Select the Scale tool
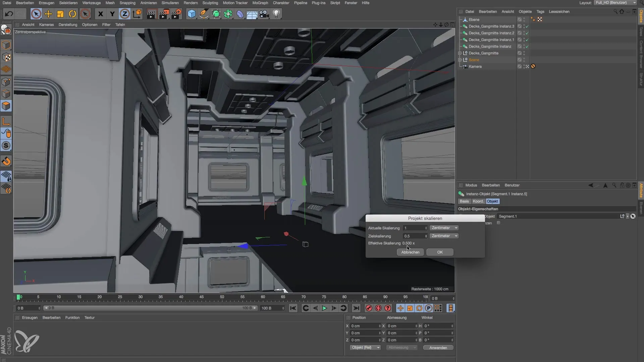This screenshot has width=644, height=362. click(x=60, y=14)
